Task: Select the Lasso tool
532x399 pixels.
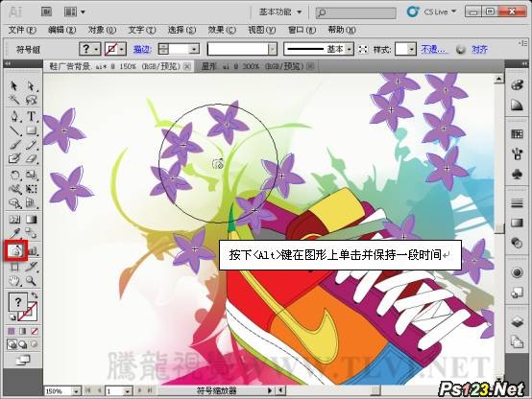Action: tap(31, 100)
